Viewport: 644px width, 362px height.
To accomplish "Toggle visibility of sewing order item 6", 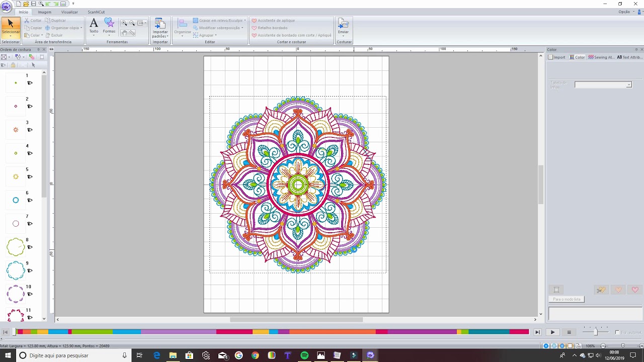I will [x=30, y=200].
